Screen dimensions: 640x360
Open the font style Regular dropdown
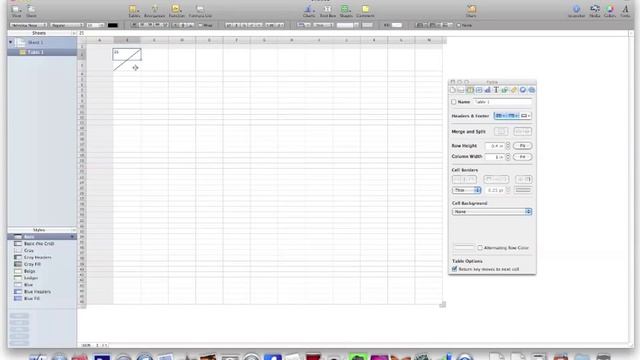tap(67, 25)
